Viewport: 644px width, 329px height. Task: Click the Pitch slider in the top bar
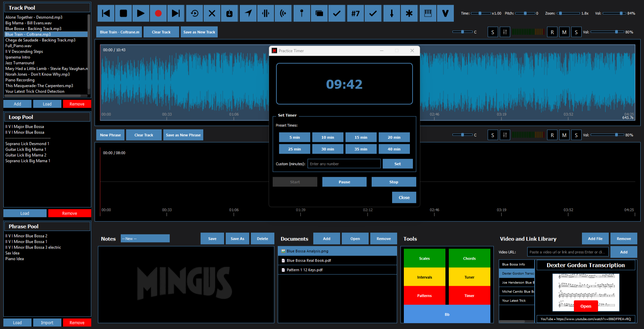click(525, 13)
